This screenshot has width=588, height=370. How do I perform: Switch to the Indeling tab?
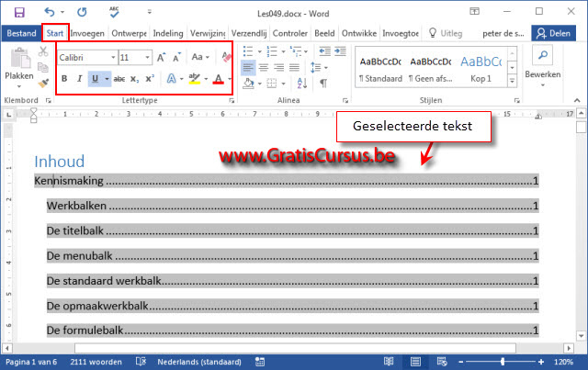click(x=168, y=33)
